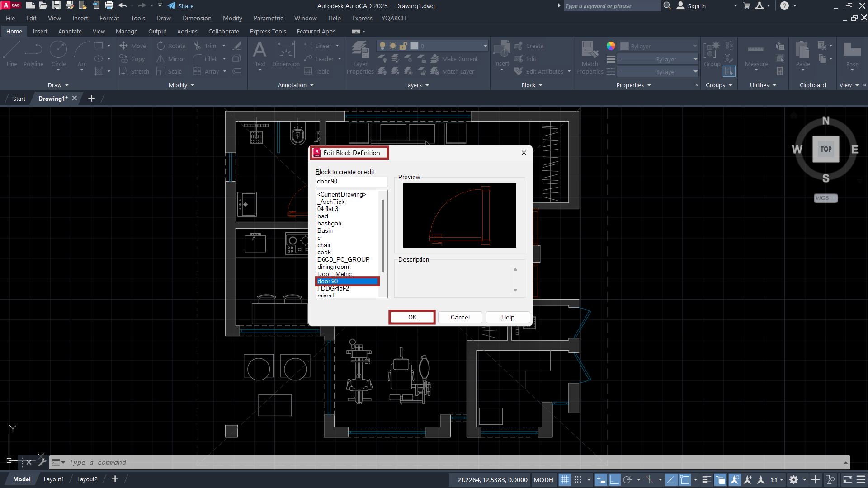Click the Clean Screen icon in the status bar
The height and width of the screenshot is (488, 868).
848,479
